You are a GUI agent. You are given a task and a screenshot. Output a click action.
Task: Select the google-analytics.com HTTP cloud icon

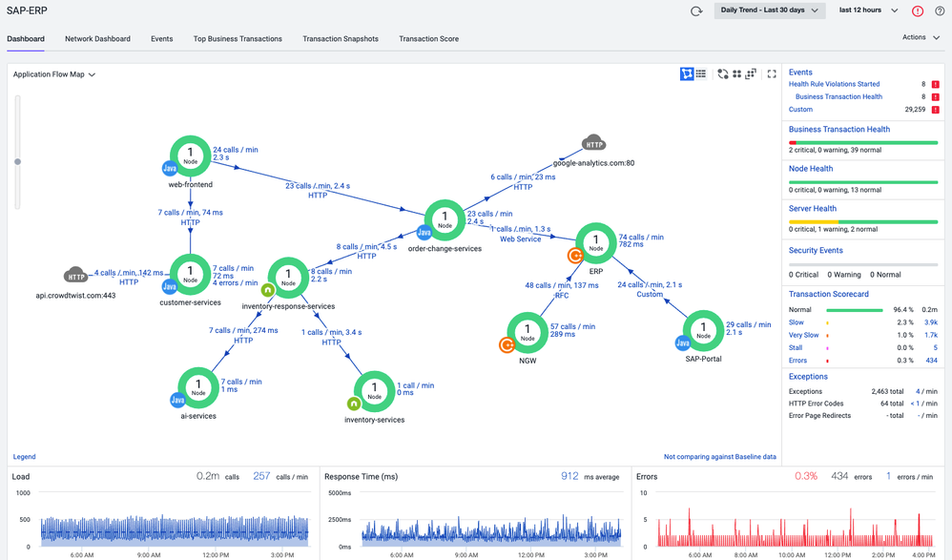[593, 143]
